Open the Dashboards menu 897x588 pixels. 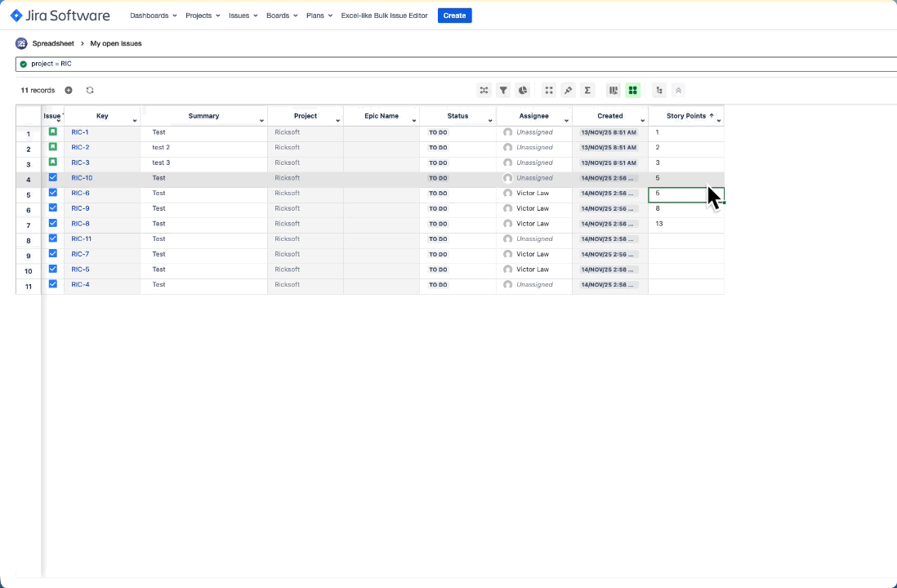point(152,15)
